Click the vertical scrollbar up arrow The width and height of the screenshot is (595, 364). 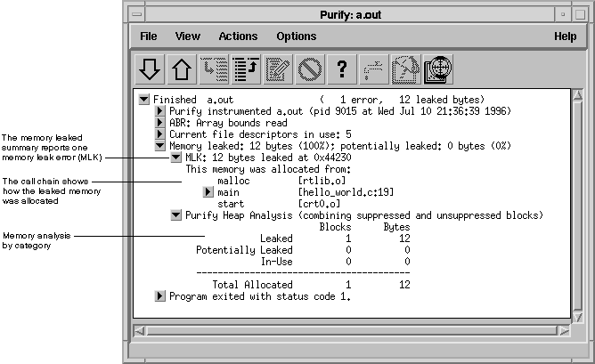click(577, 94)
